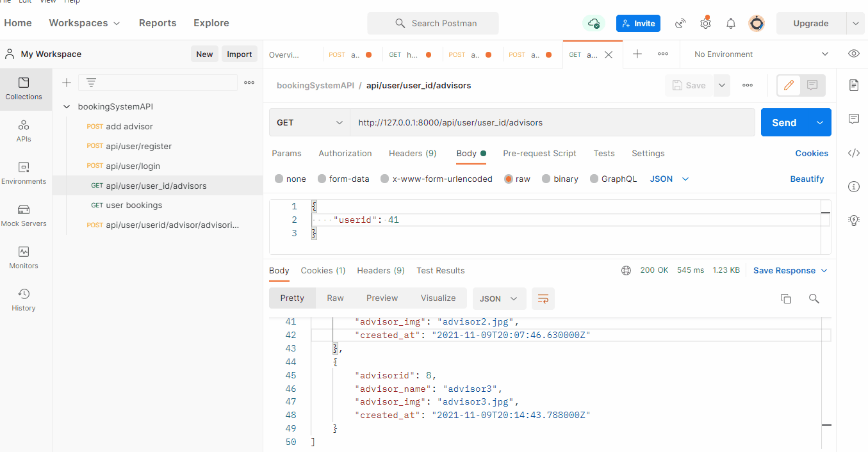
Task: Open the Save options dropdown arrow
Action: point(722,85)
